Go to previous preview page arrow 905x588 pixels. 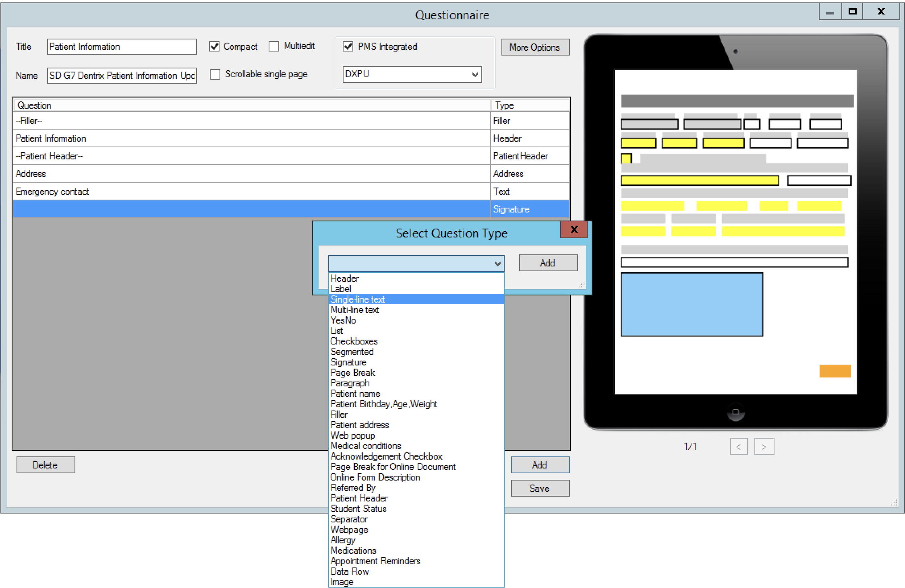click(x=739, y=446)
